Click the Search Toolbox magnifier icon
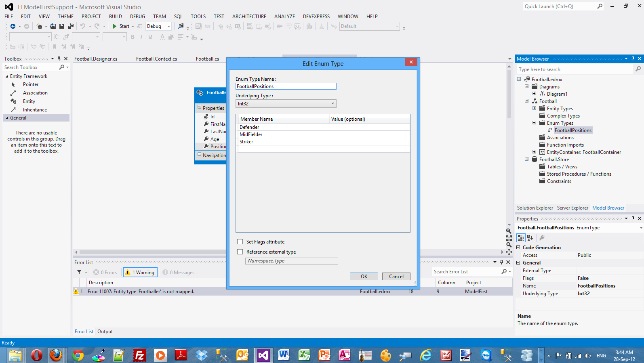The height and width of the screenshot is (363, 644). [62, 67]
